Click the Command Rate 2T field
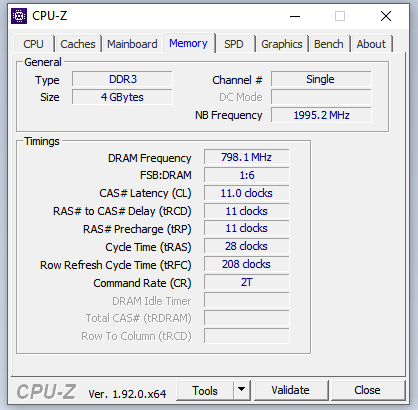This screenshot has width=418, height=410. point(247,282)
